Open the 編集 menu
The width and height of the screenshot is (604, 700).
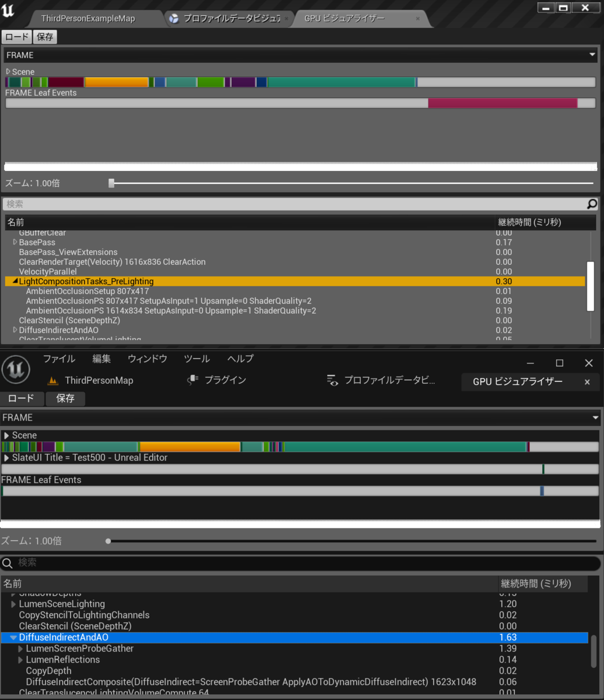[101, 359]
